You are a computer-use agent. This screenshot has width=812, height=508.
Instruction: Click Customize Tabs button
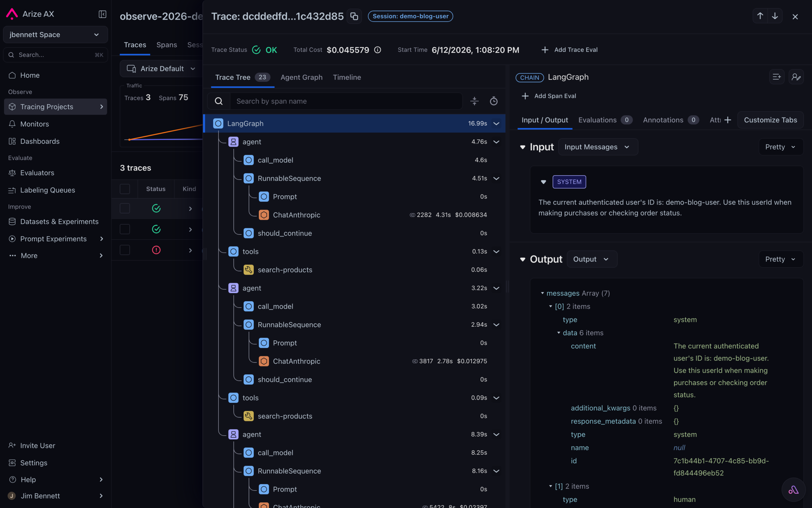(x=770, y=120)
